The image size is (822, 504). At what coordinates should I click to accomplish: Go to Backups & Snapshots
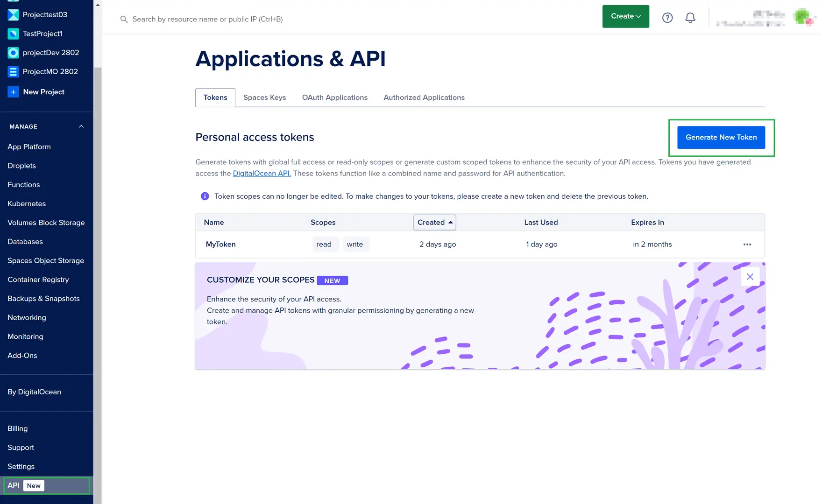43,299
